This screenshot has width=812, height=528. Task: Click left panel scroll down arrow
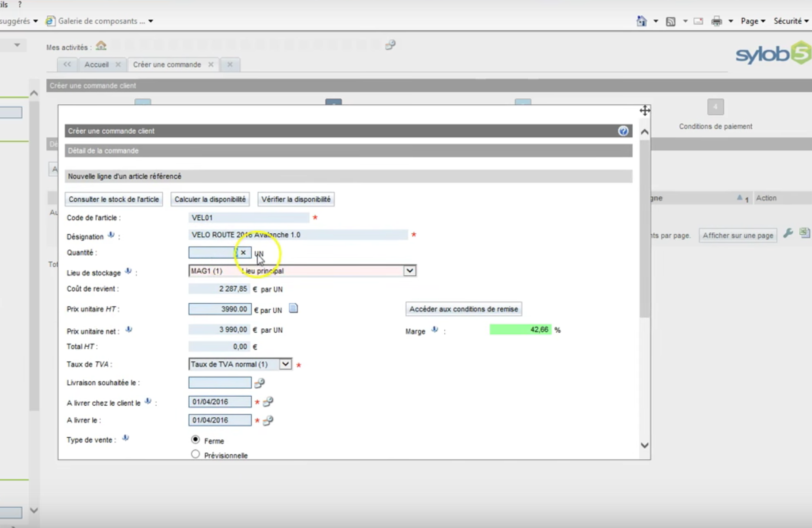click(34, 510)
